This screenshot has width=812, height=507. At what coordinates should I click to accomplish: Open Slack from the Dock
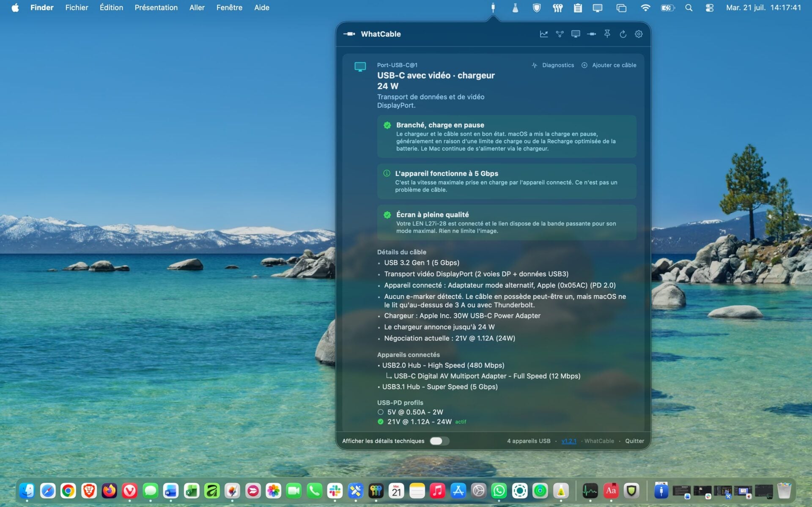pos(335,491)
